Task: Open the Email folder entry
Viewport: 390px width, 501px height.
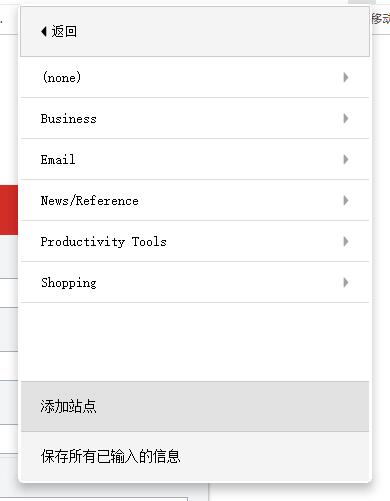Action: click(195, 159)
